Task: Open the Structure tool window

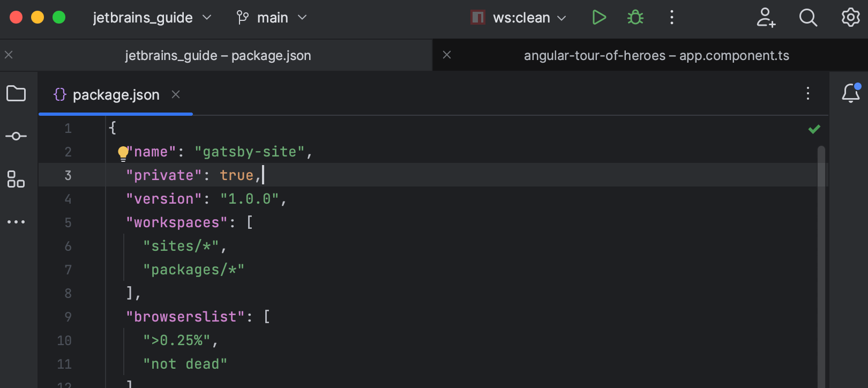Action: click(16, 179)
